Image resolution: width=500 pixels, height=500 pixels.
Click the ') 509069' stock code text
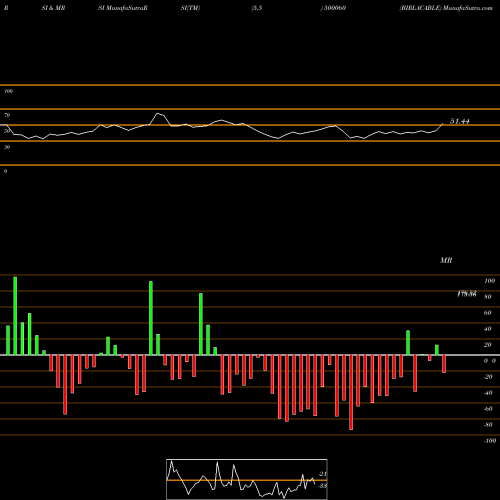coord(333,8)
